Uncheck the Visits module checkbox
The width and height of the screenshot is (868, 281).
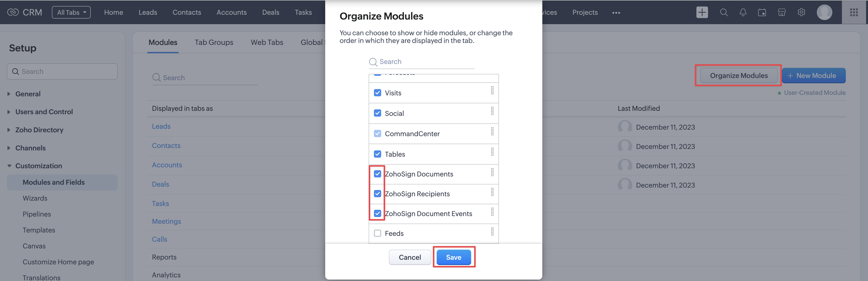(x=377, y=93)
